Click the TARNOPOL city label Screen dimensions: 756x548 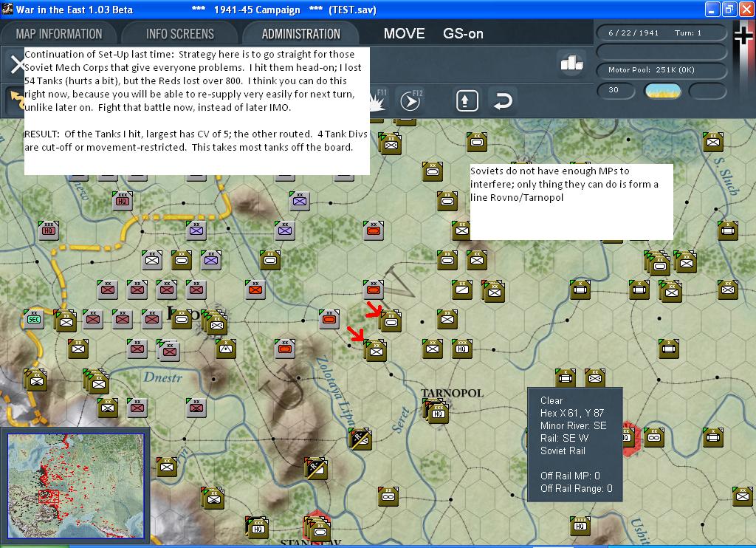coord(453,393)
